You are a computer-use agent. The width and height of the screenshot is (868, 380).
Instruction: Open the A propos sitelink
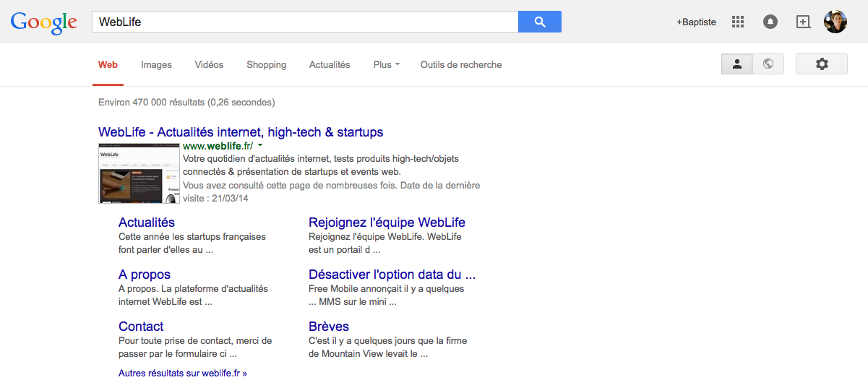pyautogui.click(x=145, y=275)
